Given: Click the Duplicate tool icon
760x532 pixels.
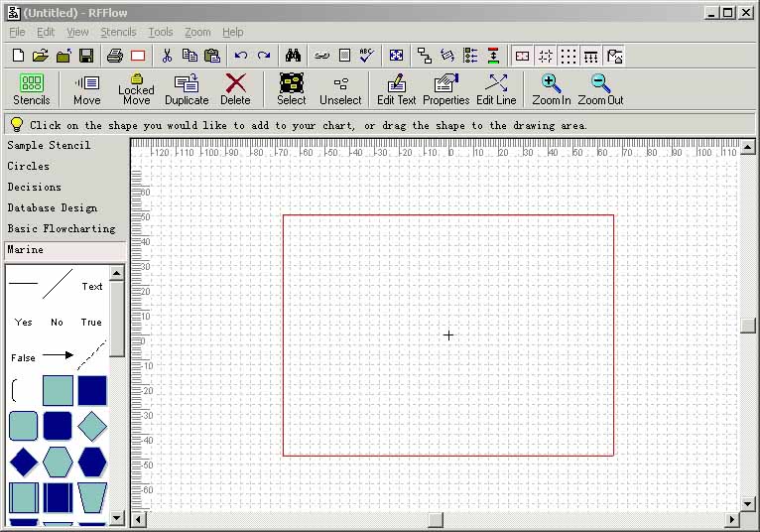Looking at the screenshot, I should tap(187, 89).
